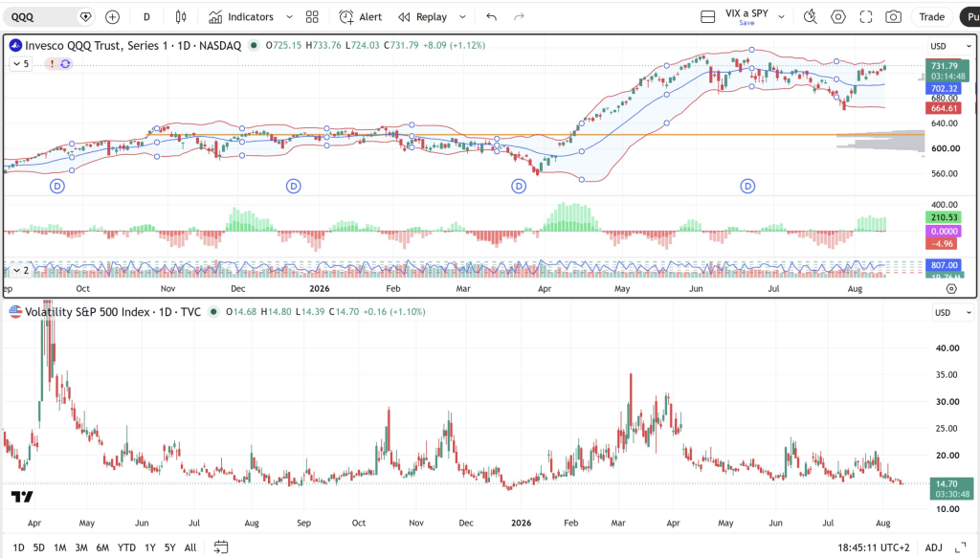The height and width of the screenshot is (558, 980).
Task: Click the purple refresh indicator icon
Action: [65, 64]
